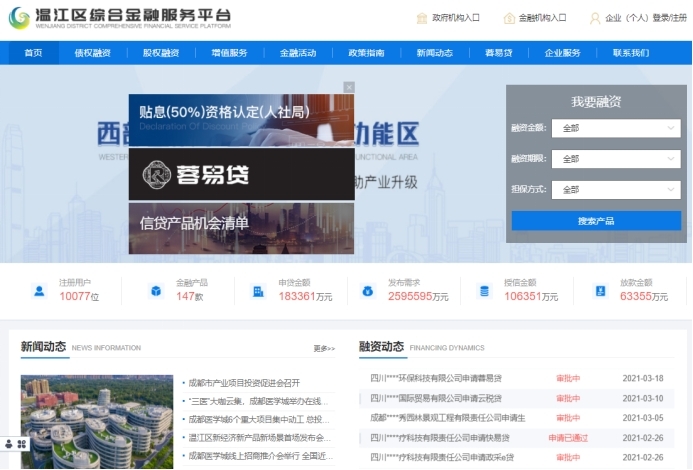Go to the 政策指南 menu tab
This screenshot has height=470, width=693.
(366, 53)
